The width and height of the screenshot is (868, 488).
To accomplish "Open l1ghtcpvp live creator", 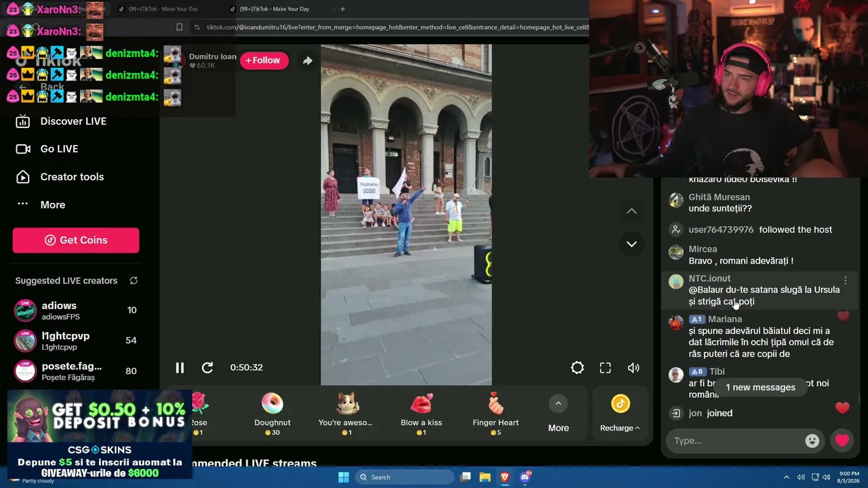I will pos(76,340).
